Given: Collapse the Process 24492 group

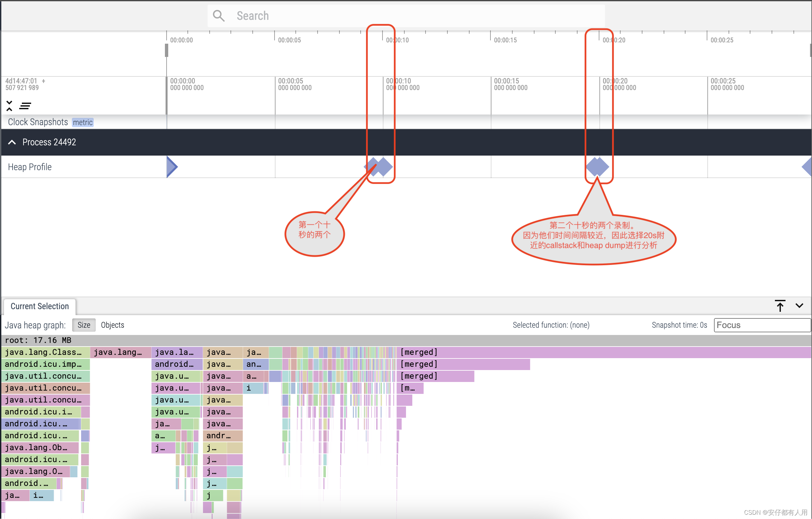Looking at the screenshot, I should coord(12,142).
